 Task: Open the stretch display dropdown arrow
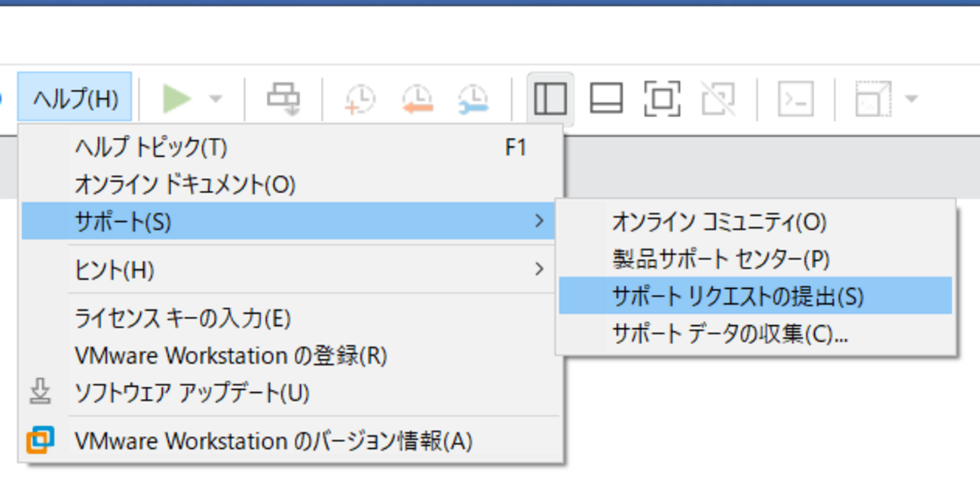tap(911, 99)
